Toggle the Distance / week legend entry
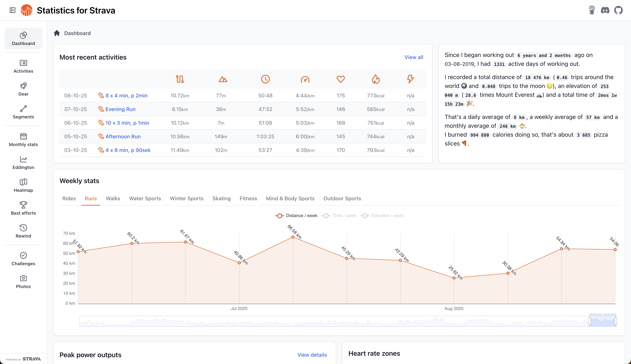Viewport: 631px width, 364px height. pos(296,216)
